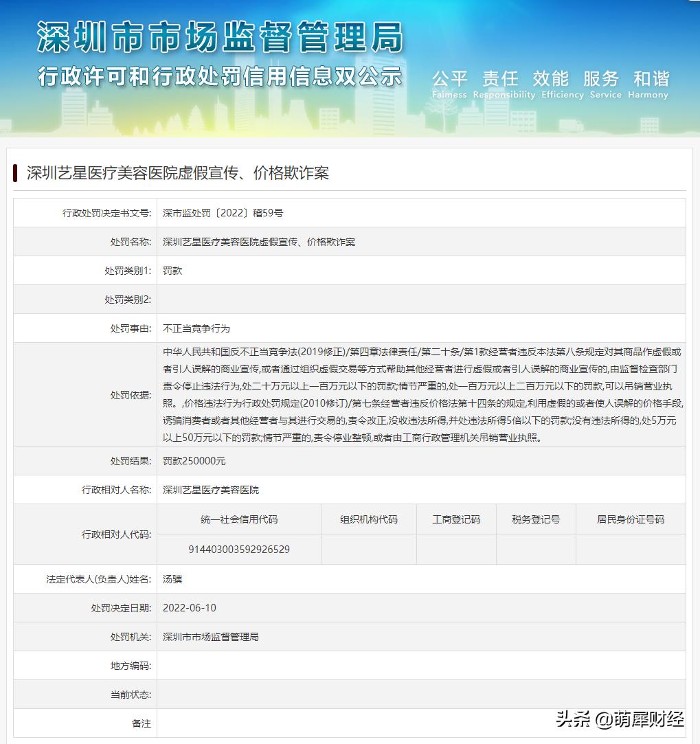This screenshot has height=744, width=700.
Task: Click the red marker beside the case title
Action: click(16, 174)
